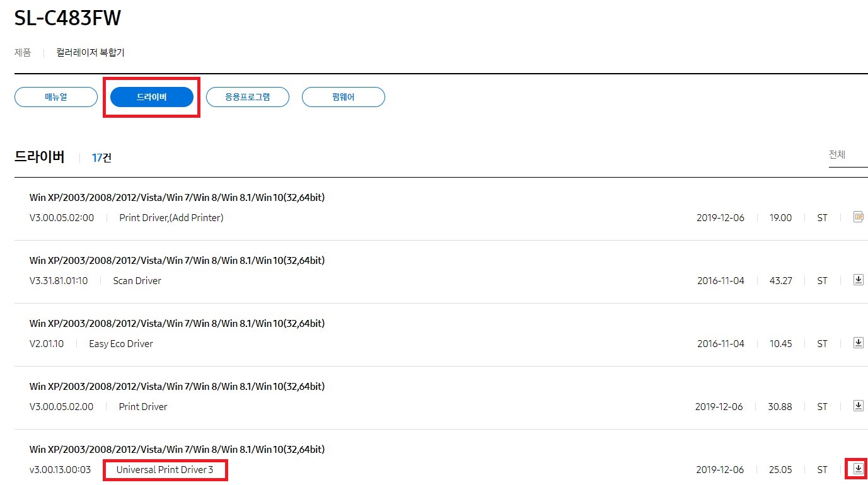Click file size 30.88 value
868x485 pixels.
pos(780,407)
